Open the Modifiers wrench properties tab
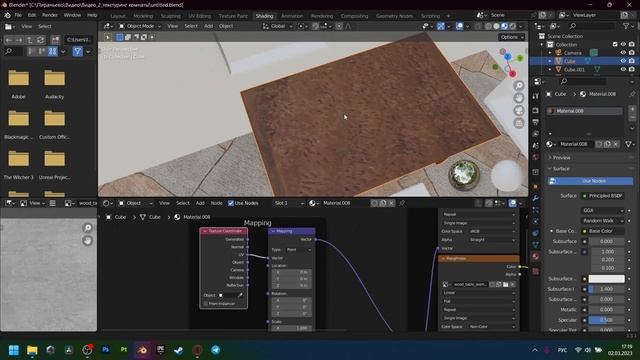Image resolution: width=640 pixels, height=360 pixels. [x=536, y=198]
